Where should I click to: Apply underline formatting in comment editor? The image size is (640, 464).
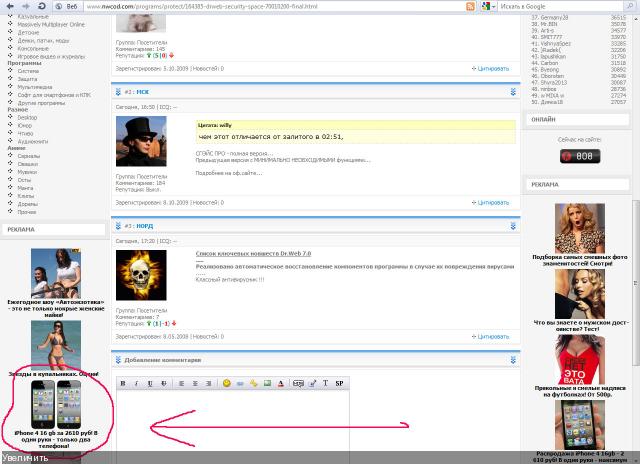[x=150, y=383]
